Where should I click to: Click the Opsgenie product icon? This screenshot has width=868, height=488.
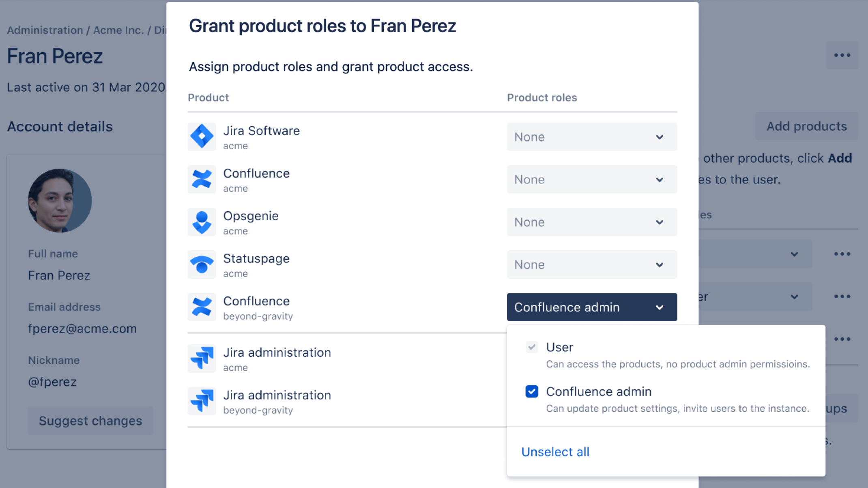(x=202, y=222)
